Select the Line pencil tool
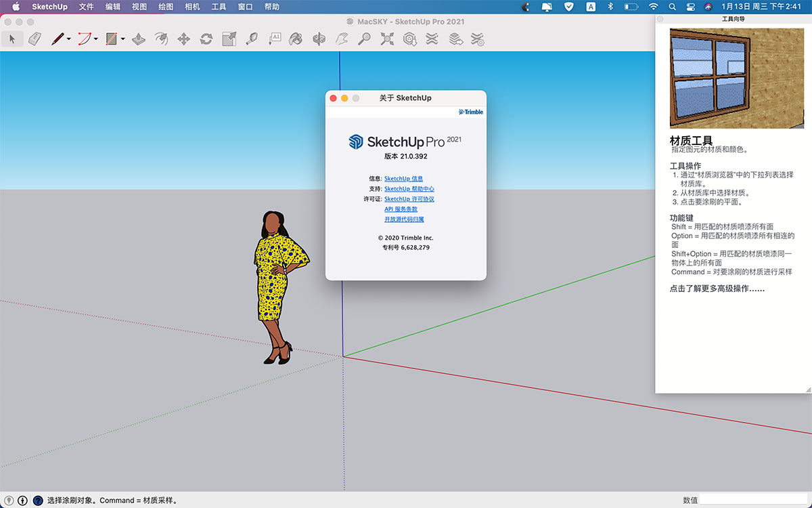The width and height of the screenshot is (812, 508). [58, 39]
